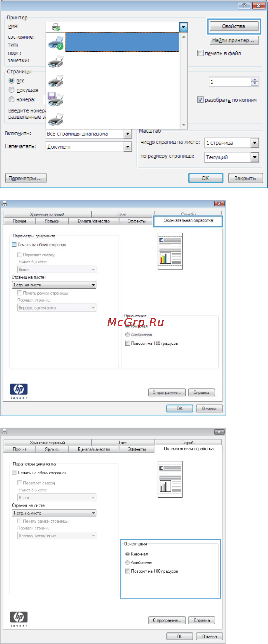Screen dimensions: 268x644
Task: Toggle Переплет сверху in the lower window
Action: 20,483
